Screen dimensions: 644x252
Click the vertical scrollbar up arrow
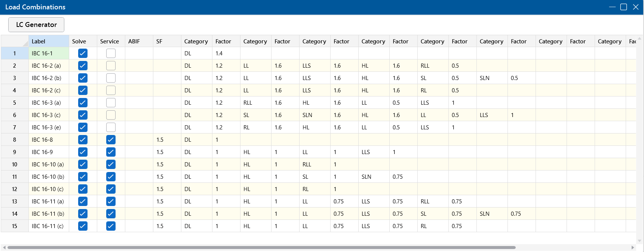[640, 39]
